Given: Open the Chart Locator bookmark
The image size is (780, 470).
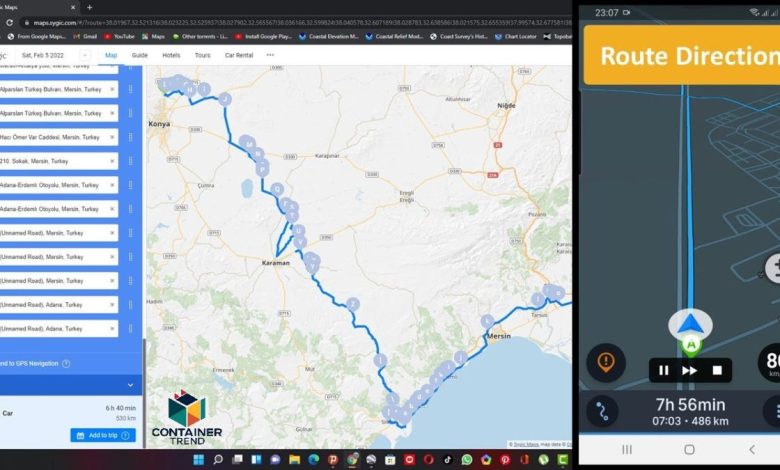Looking at the screenshot, I should (516, 36).
